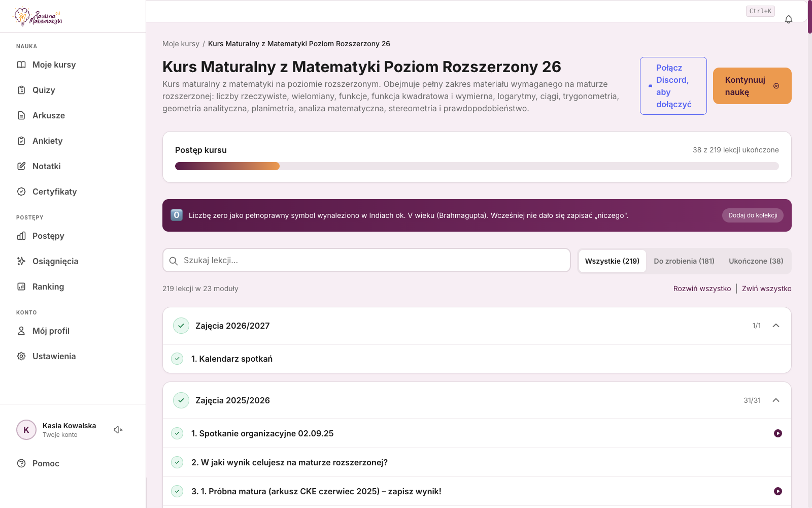Click module check for Zajęcia 2025/2026
This screenshot has height=508, width=812.
[x=181, y=400]
